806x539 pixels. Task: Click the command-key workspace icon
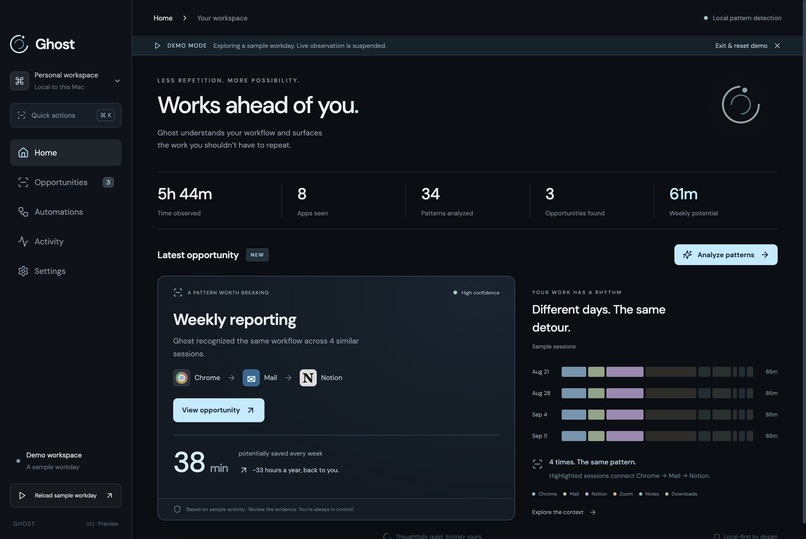[x=20, y=81]
